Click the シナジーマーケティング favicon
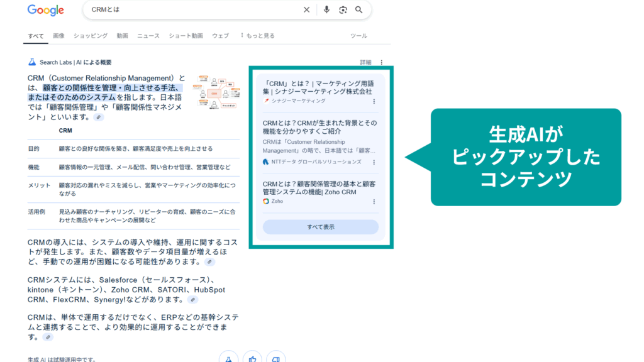644x362 pixels. (266, 101)
